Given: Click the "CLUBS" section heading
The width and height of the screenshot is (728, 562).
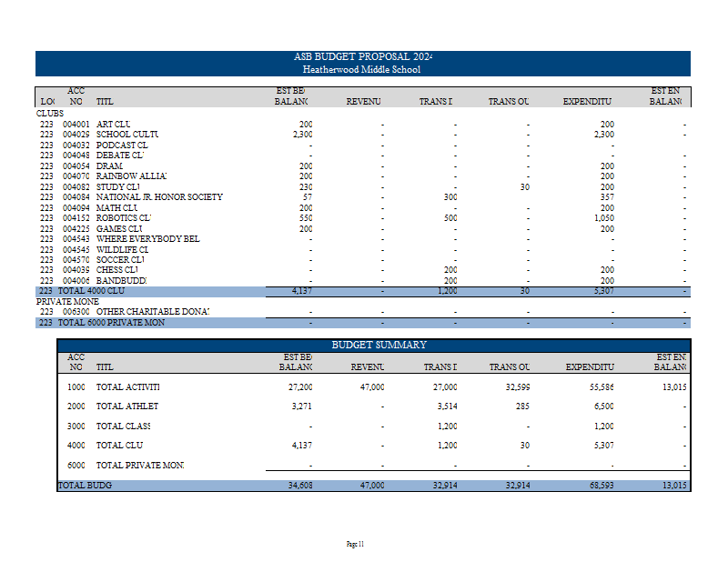Looking at the screenshot, I should [50, 114].
